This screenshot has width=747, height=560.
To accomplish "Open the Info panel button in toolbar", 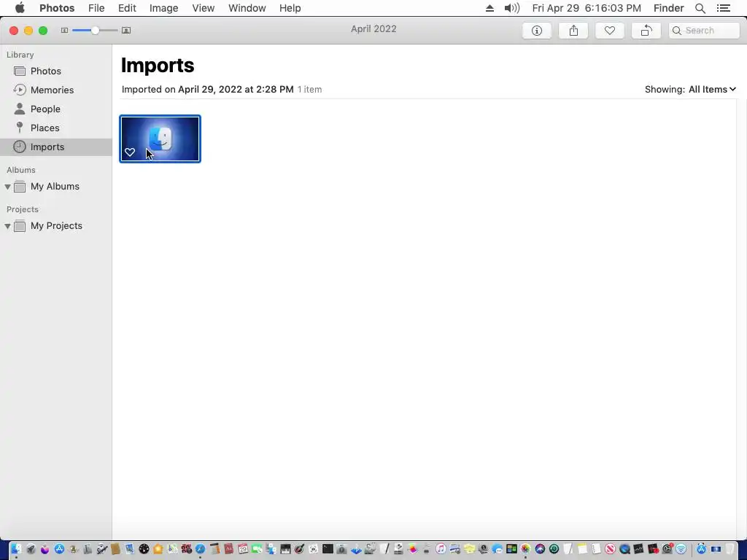I will (537, 31).
